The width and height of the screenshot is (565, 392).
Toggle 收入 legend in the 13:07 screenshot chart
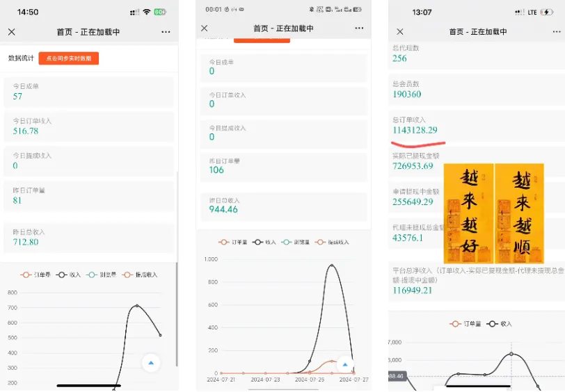(500, 324)
